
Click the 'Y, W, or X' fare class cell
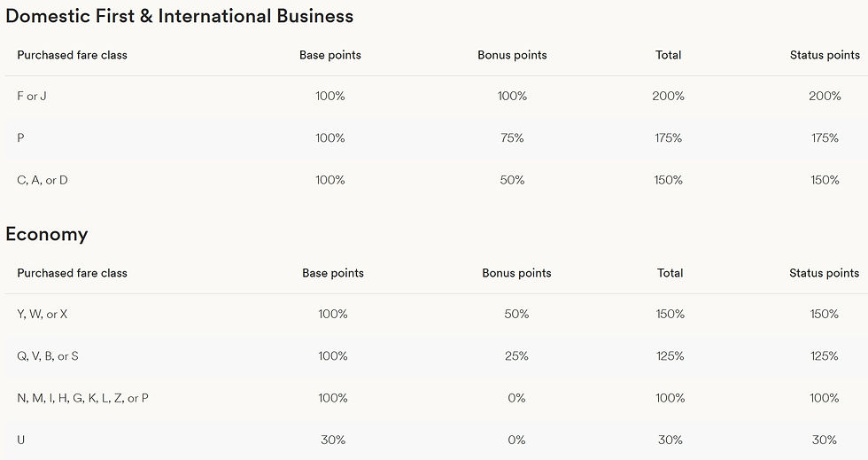[43, 314]
